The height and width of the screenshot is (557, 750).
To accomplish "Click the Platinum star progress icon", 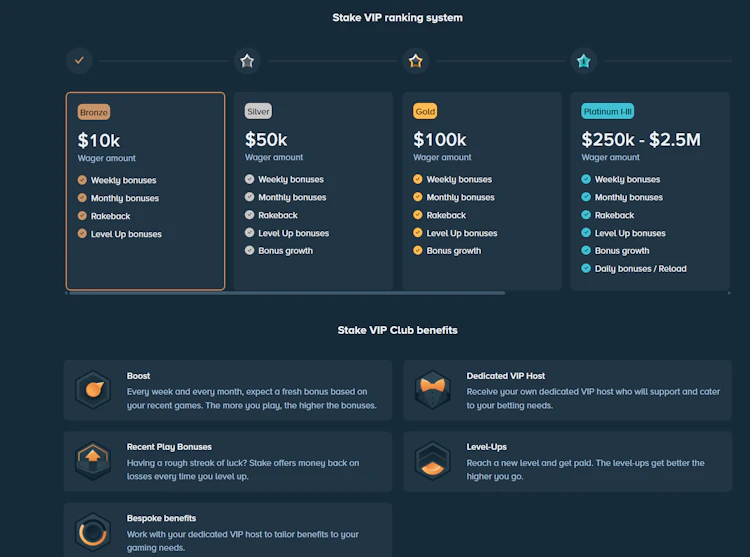I will pyautogui.click(x=584, y=61).
